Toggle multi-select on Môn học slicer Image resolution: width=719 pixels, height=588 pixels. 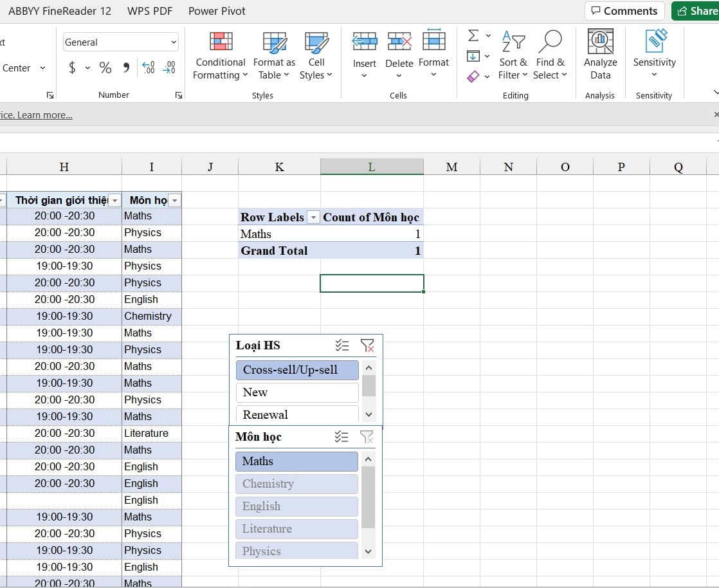tap(341, 437)
